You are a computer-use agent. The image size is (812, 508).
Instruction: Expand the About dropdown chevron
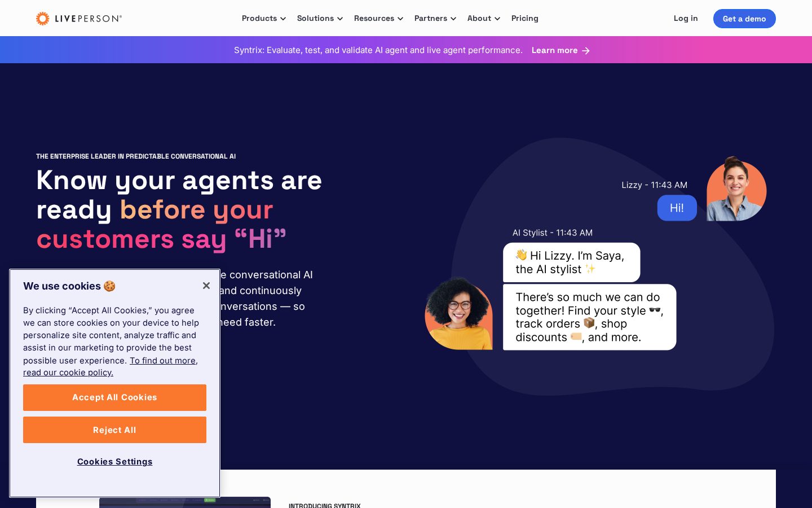(x=497, y=19)
